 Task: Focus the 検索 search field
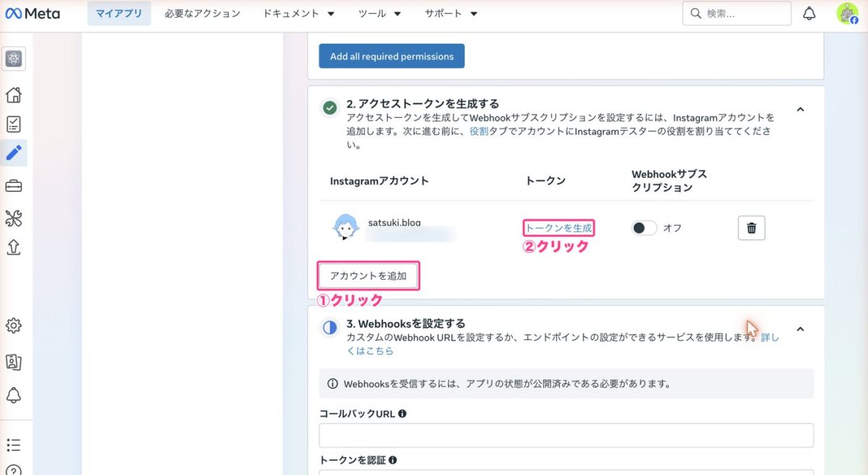click(x=737, y=13)
